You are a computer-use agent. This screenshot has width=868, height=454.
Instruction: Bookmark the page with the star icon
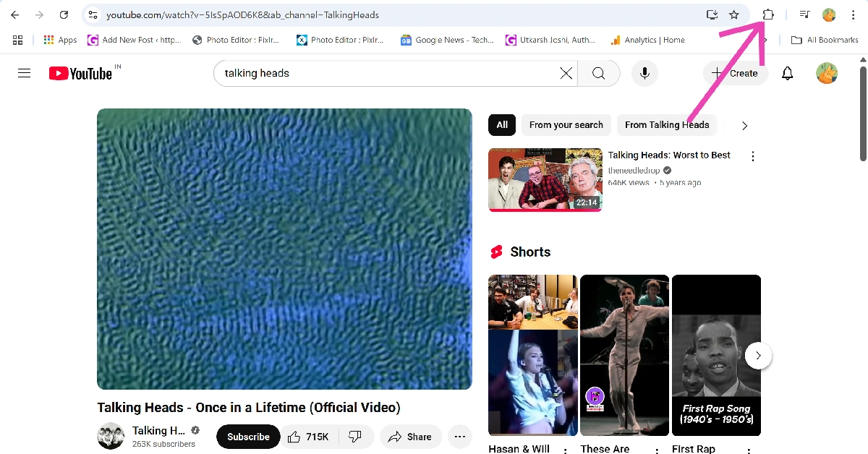coord(734,14)
